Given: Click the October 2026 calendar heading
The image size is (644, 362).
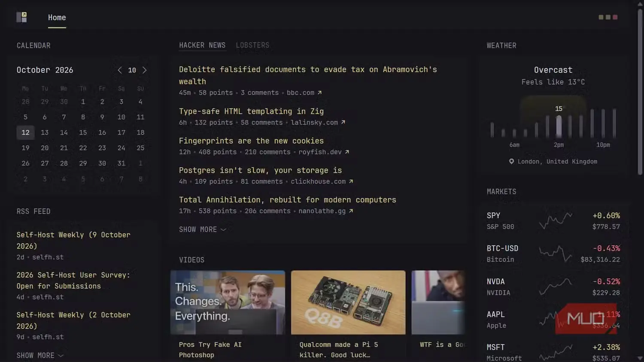Looking at the screenshot, I should 45,70.
